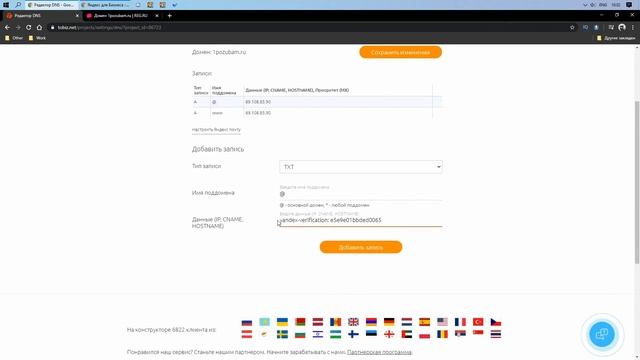Click the Spain flag icon
This screenshot has height=360, width=640.
coord(424,322)
